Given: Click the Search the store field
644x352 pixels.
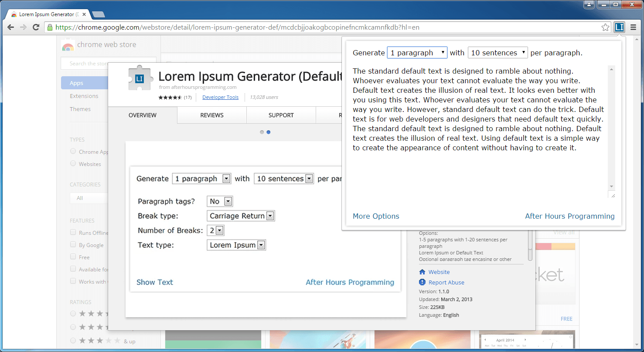Looking at the screenshot, I should [109, 63].
